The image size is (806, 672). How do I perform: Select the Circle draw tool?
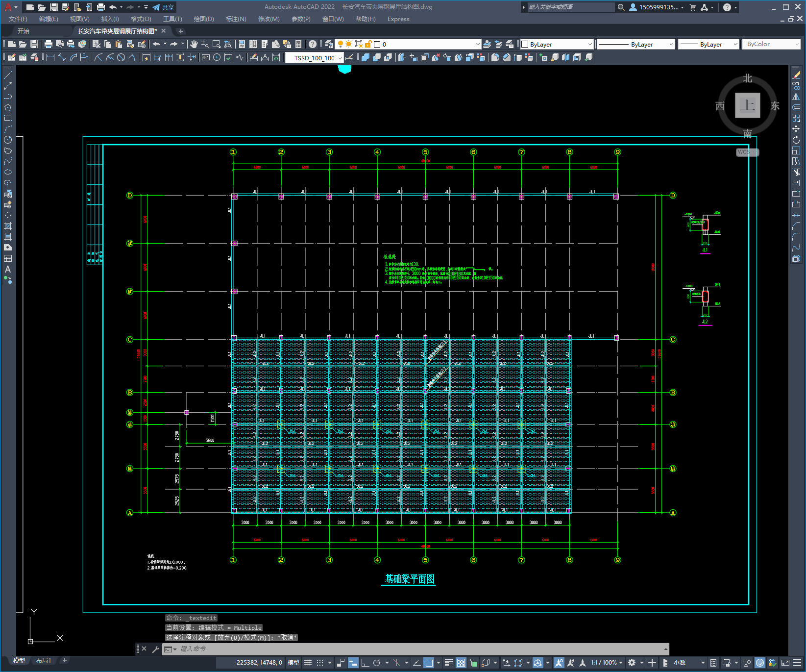[8, 140]
